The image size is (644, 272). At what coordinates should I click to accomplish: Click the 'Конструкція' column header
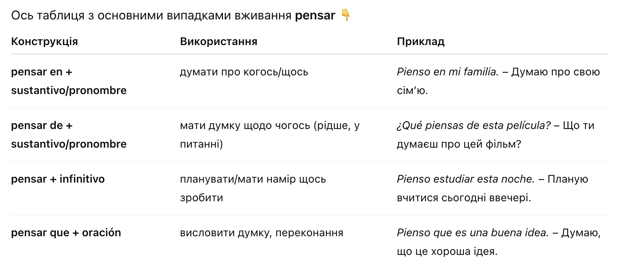(x=44, y=42)
